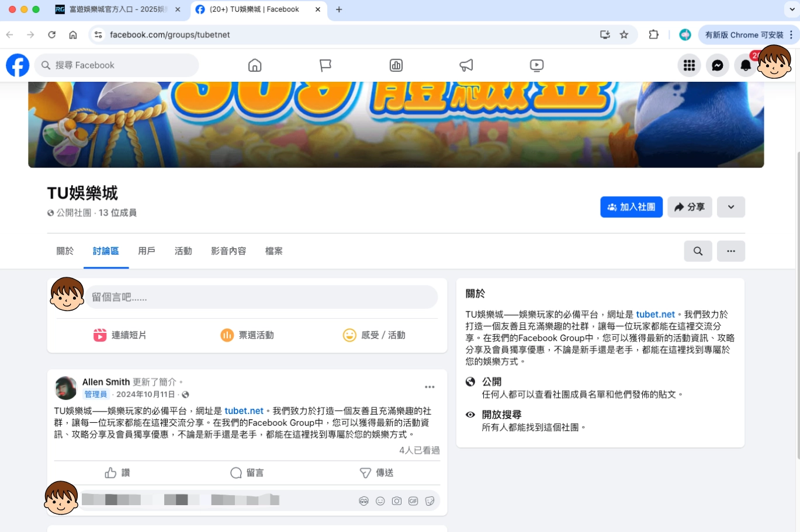Open the Video play icon in navigation

536,65
